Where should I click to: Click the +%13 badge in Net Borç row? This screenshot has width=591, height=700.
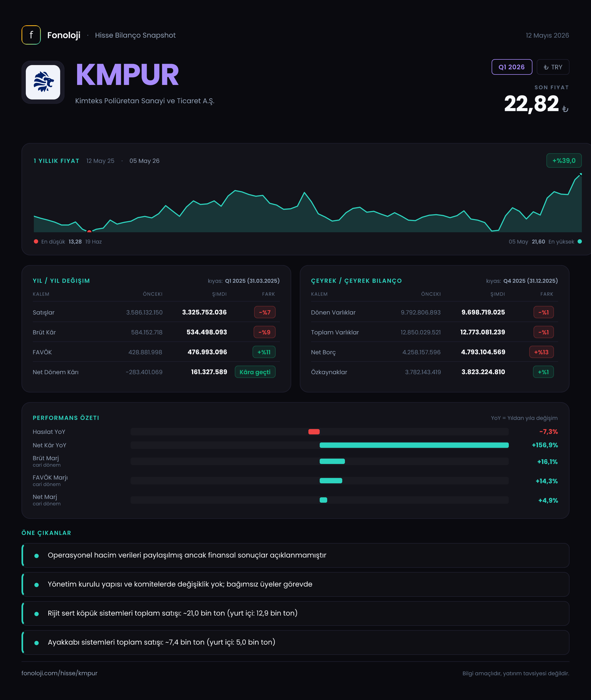pyautogui.click(x=541, y=352)
